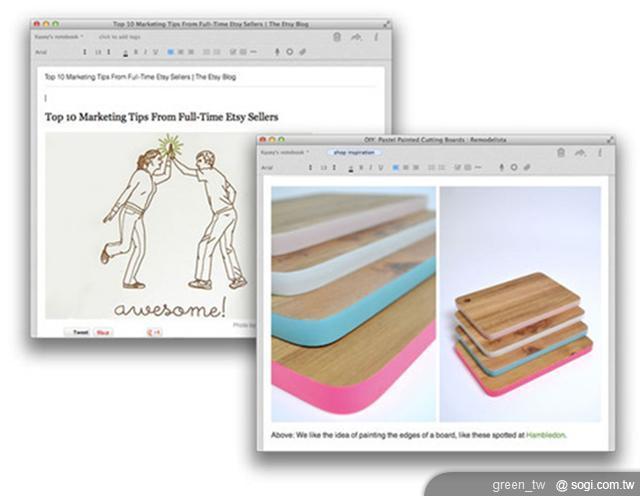Toggle italic in the Cutting Boards note toolbar
This screenshot has width=640, height=496.
pyautogui.click(x=371, y=167)
